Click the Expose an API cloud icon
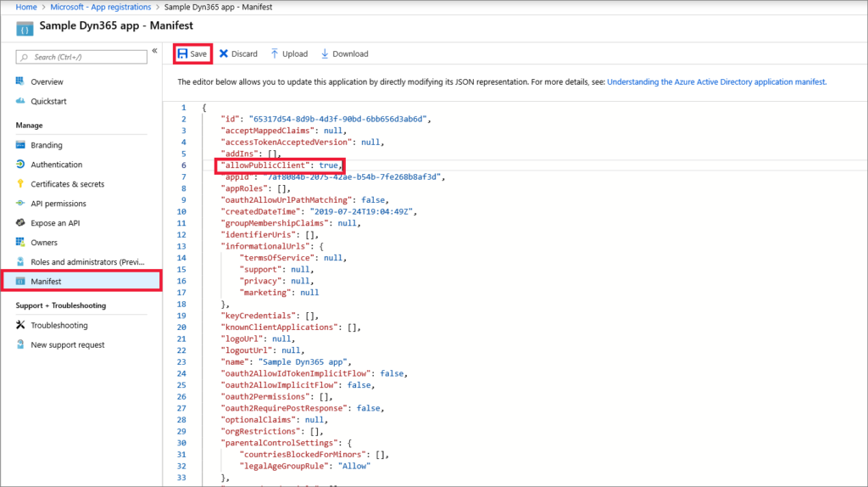The image size is (868, 487). point(20,223)
